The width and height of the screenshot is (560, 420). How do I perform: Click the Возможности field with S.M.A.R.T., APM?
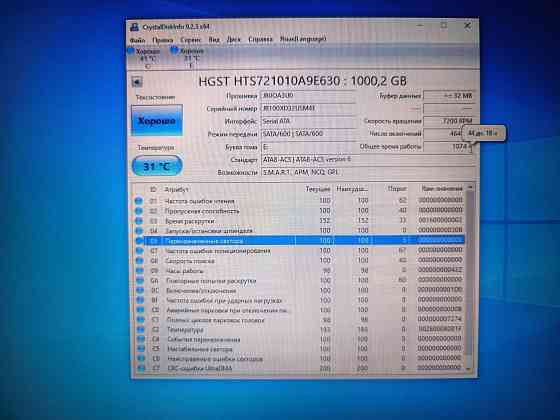[x=368, y=172]
